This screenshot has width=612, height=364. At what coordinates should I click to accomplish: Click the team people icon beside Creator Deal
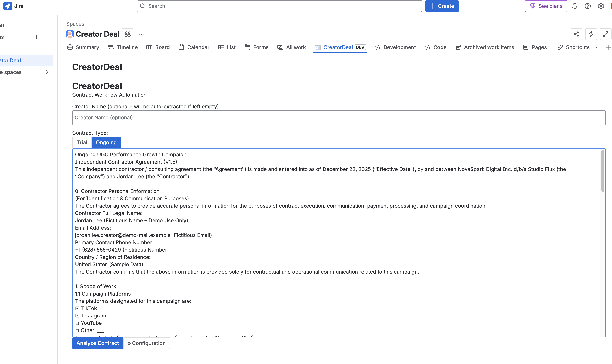[128, 34]
